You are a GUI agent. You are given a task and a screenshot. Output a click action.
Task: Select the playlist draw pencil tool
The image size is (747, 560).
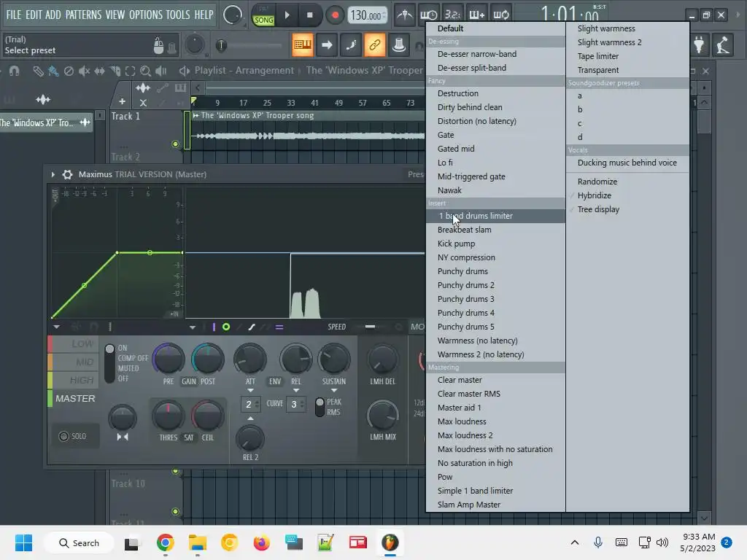pos(38,71)
